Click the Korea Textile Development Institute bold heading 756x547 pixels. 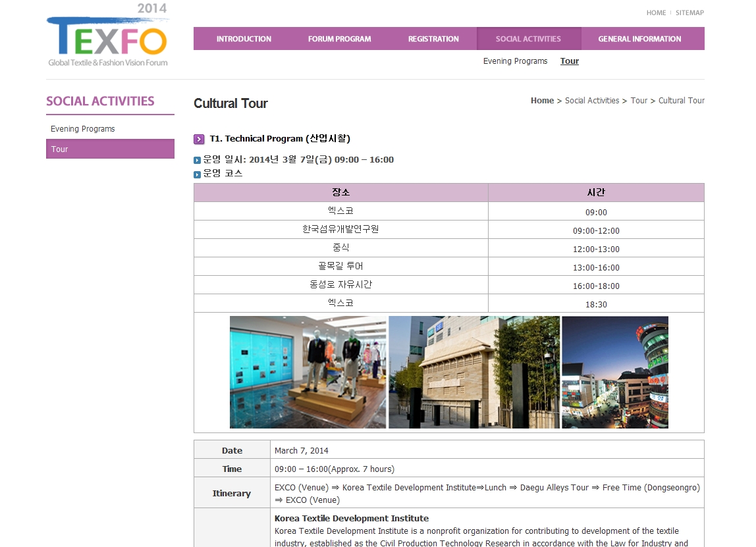point(352,518)
